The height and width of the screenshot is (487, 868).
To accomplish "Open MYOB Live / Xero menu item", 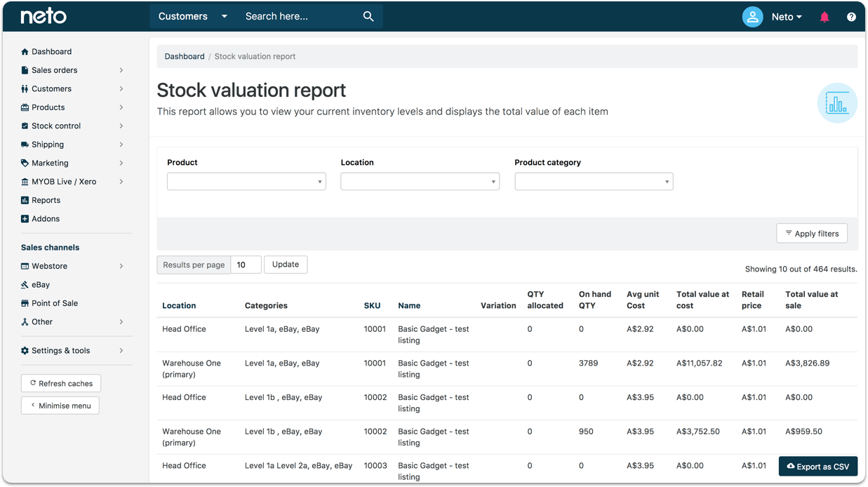I will (x=64, y=182).
